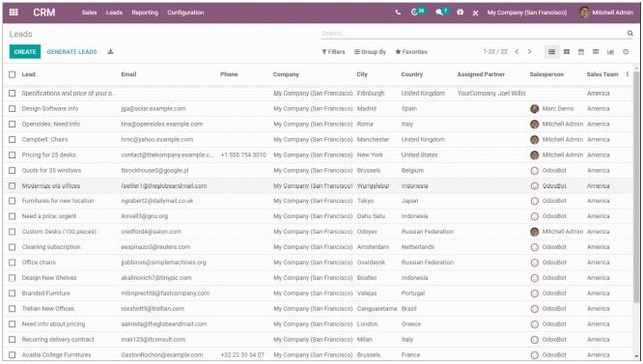Screen dimensions: 643x364
Task: Sort by the City column header
Action: coord(362,74)
